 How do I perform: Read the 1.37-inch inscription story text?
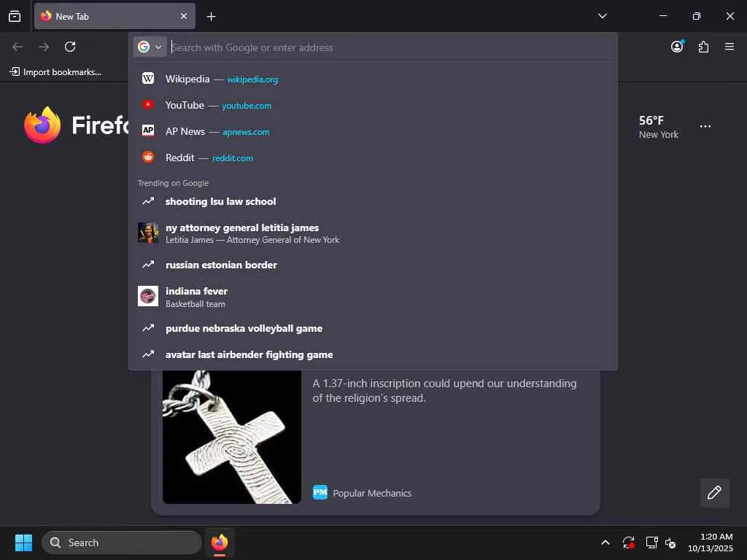[444, 391]
